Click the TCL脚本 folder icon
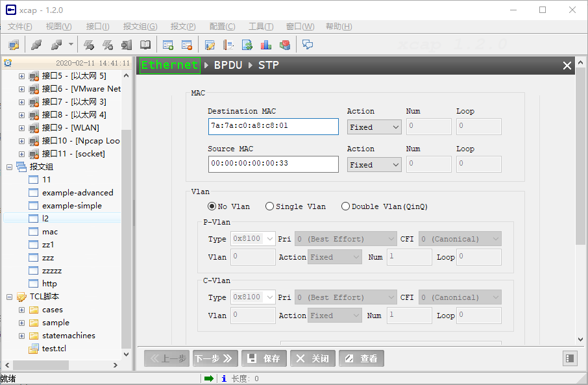The image size is (588, 385). pyautogui.click(x=21, y=297)
